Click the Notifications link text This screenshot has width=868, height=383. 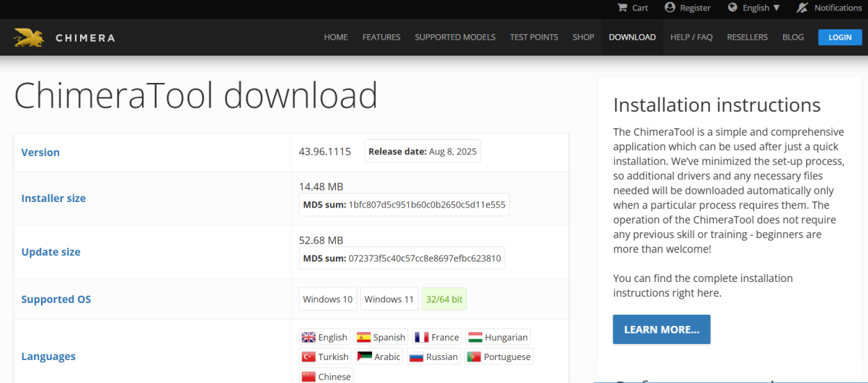[838, 8]
